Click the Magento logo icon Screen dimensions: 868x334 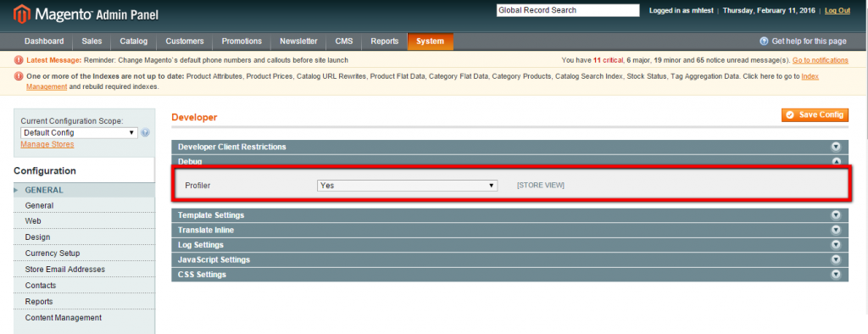tap(21, 14)
